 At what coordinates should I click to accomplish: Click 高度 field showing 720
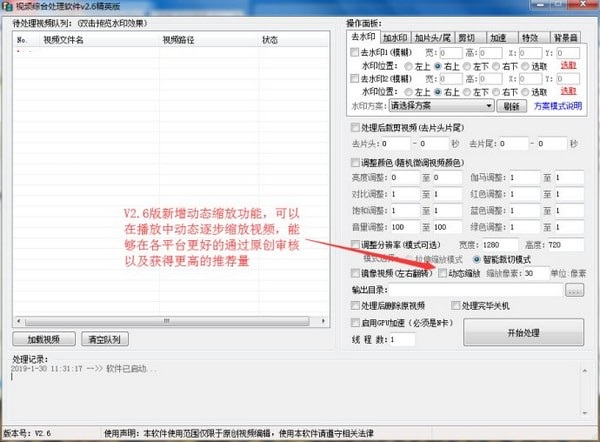coord(566,245)
